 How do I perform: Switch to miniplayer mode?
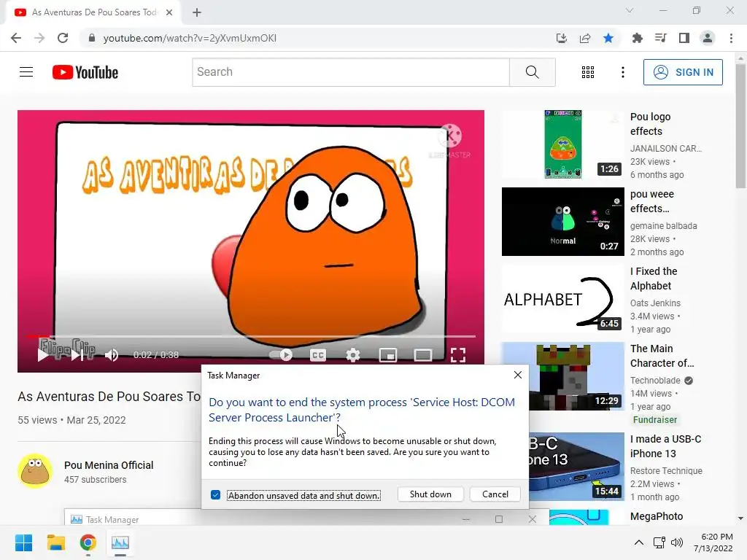point(388,355)
